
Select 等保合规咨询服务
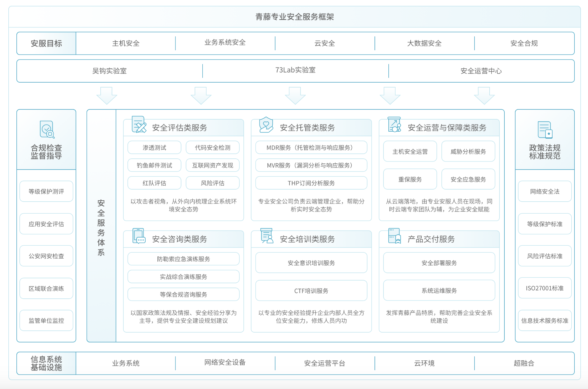tap(184, 294)
